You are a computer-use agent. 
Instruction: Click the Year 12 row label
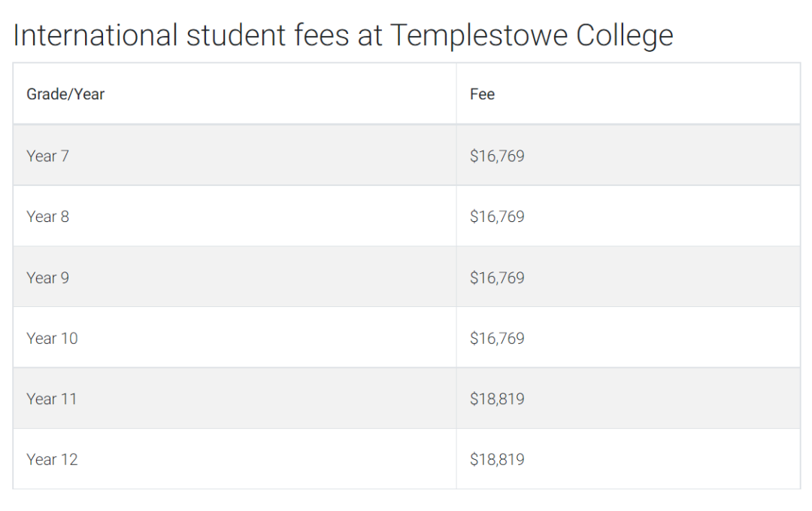(52, 460)
